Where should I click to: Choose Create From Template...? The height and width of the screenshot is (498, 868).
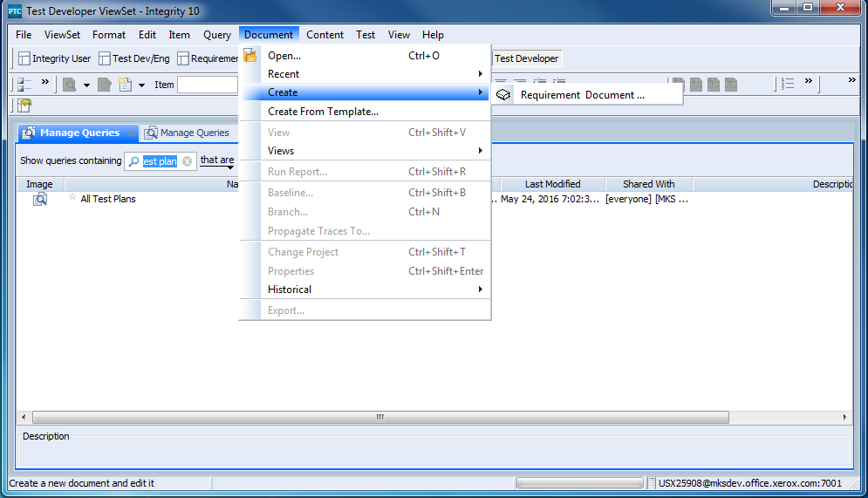[x=366, y=112]
